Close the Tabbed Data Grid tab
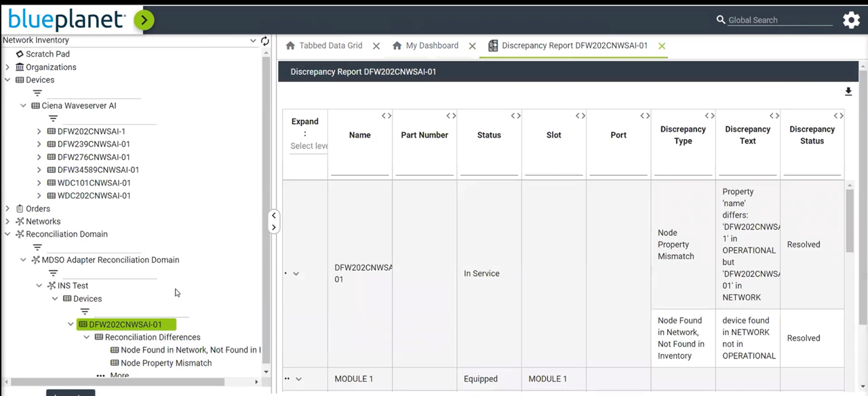Screen dimensions: 868x396 pyautogui.click(x=376, y=46)
